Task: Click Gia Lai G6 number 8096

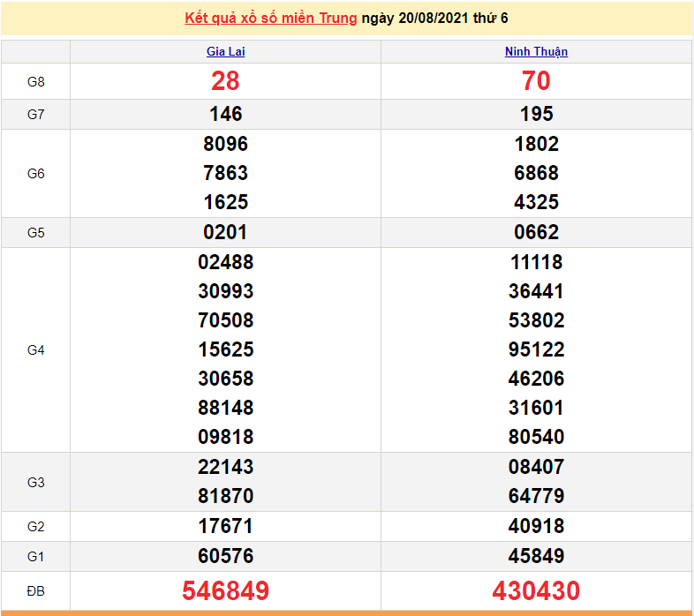Action: (225, 144)
